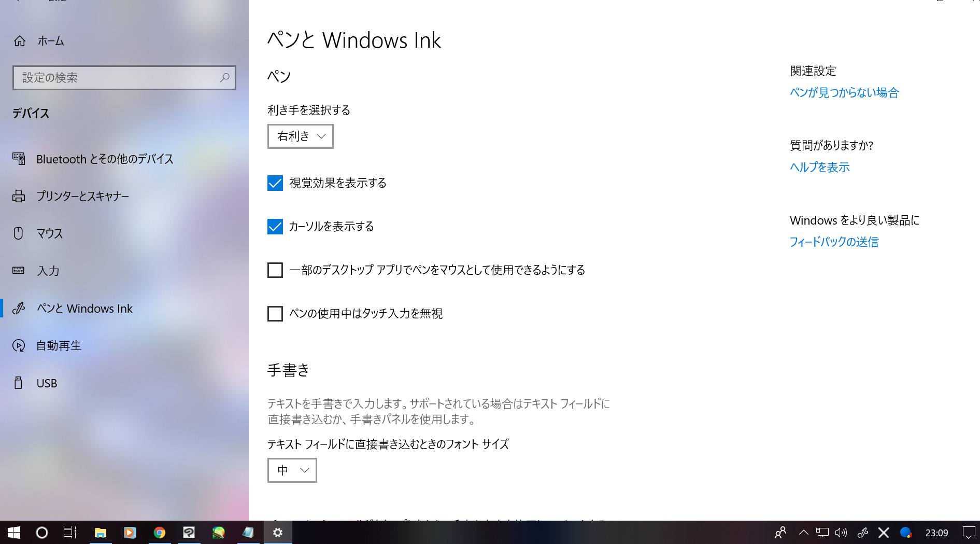
Task: Click the 利き手を選択する label
Action: click(309, 110)
